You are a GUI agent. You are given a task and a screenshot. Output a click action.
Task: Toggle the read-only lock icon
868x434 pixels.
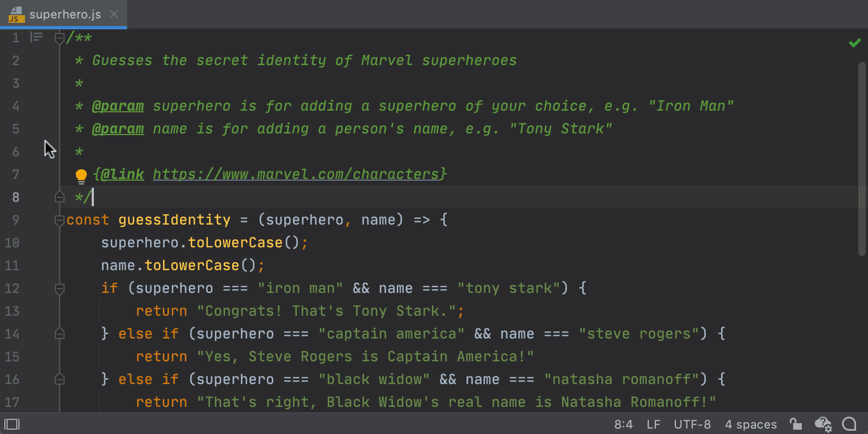point(796,424)
